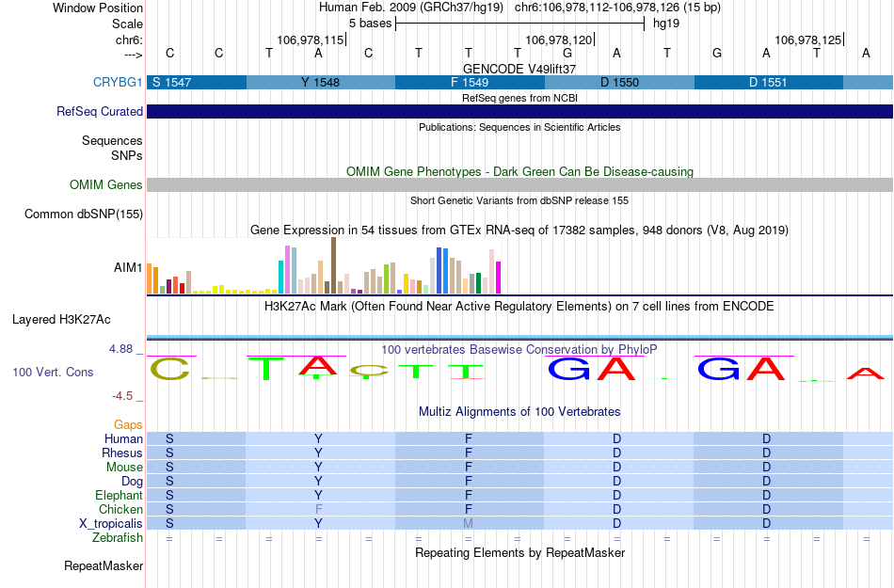Click Publications: Sequences in Scientific Articles title
Image resolution: width=894 pixels, height=588 pixels.
point(519,127)
